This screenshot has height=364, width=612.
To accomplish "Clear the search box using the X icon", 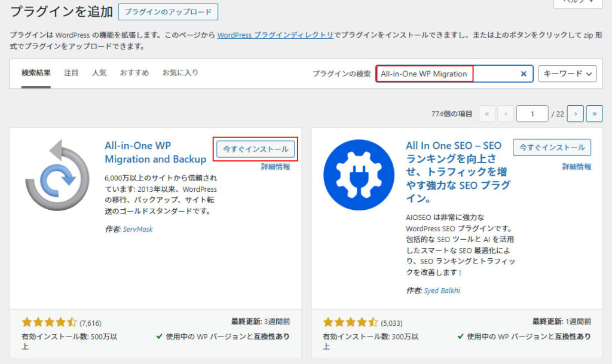I will (x=524, y=74).
